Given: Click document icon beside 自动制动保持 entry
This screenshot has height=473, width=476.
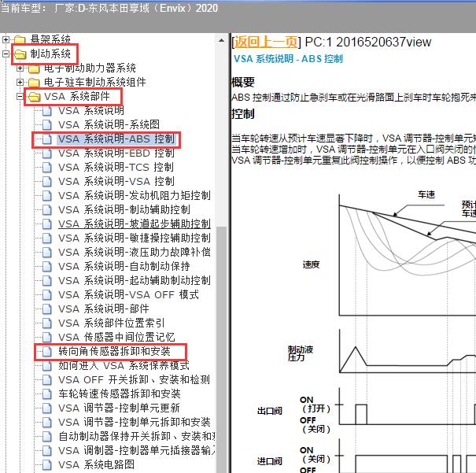Looking at the screenshot, I should tap(46, 267).
